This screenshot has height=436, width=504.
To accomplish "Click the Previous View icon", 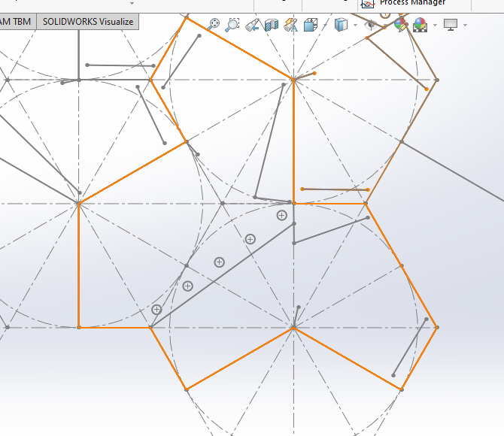I will [x=252, y=25].
